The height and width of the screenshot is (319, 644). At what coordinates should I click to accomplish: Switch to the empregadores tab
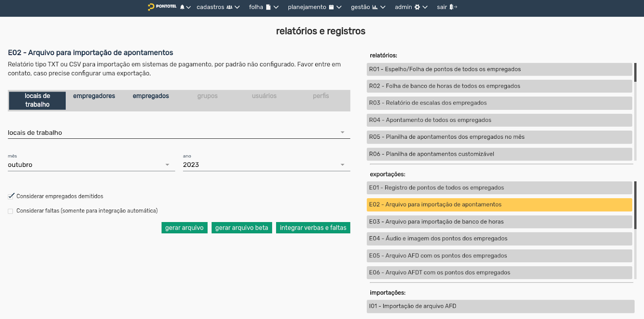(94, 96)
